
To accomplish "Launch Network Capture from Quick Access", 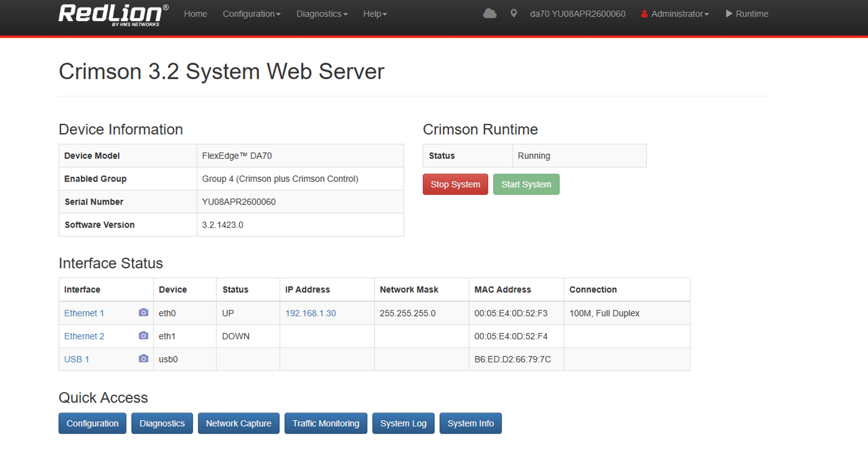I will [239, 423].
